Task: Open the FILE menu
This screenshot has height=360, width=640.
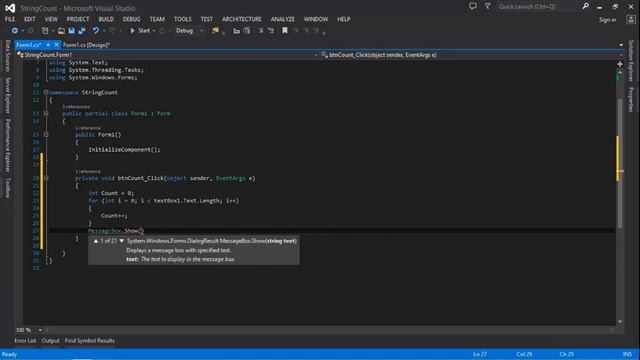Action: pos(10,19)
